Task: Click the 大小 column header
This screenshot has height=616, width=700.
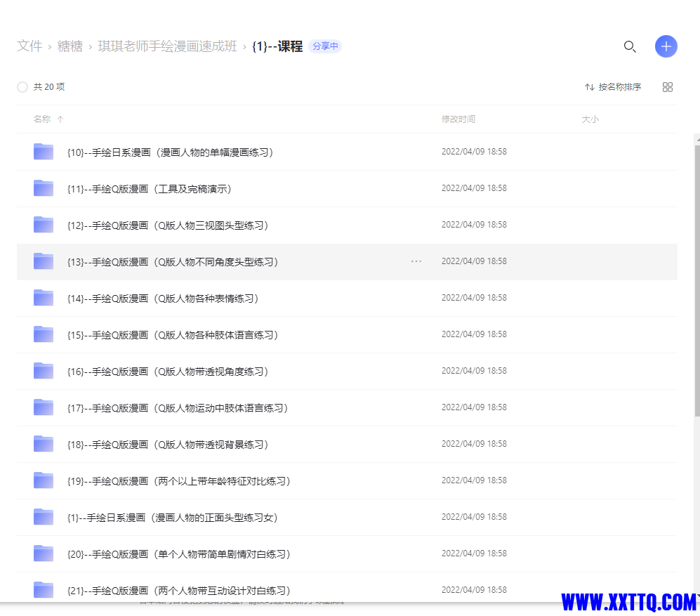Action: pyautogui.click(x=590, y=119)
